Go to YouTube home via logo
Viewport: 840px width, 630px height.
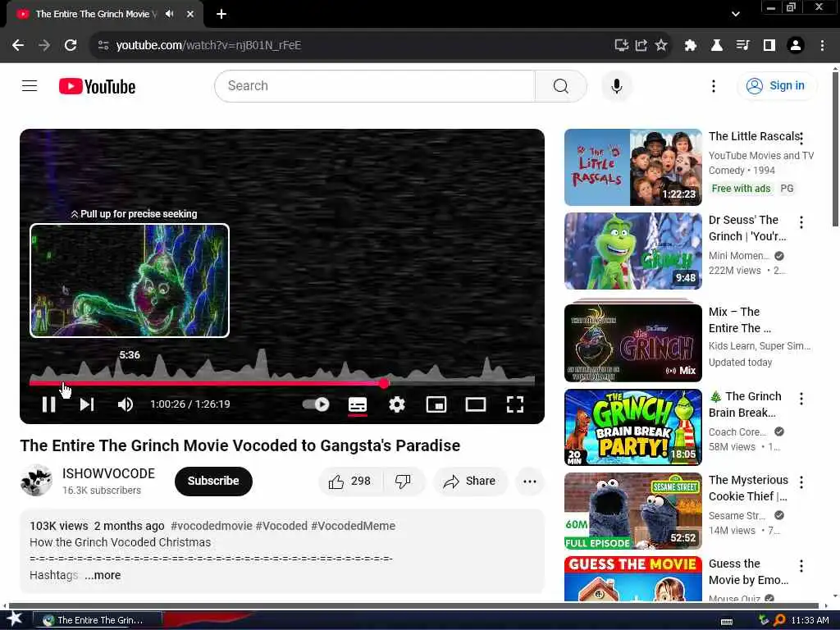tap(97, 86)
